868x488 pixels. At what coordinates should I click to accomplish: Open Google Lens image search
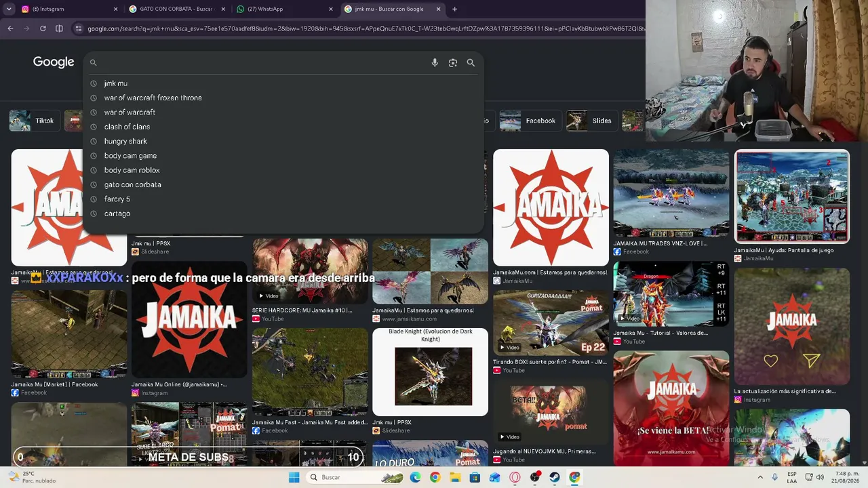(453, 62)
